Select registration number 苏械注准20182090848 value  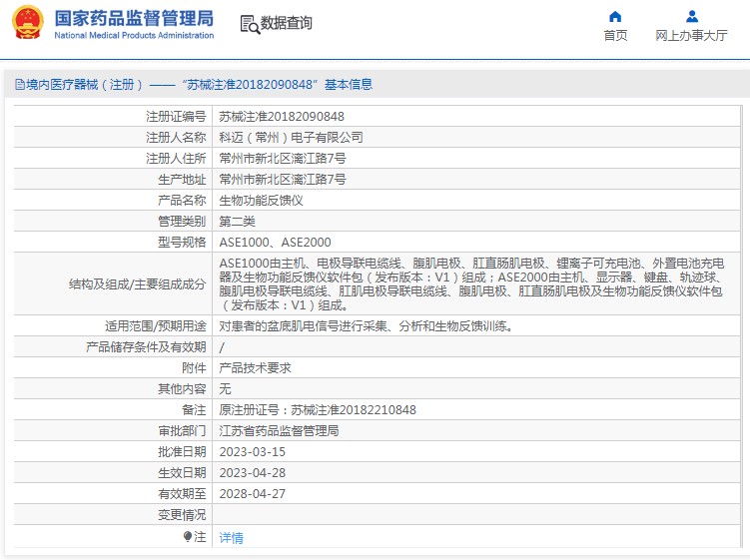[x=282, y=116]
